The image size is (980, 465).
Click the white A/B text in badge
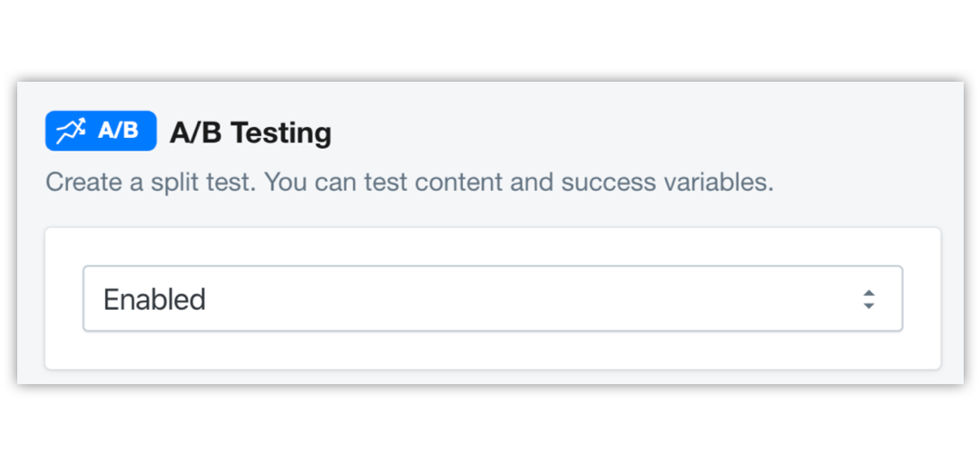[x=118, y=131]
